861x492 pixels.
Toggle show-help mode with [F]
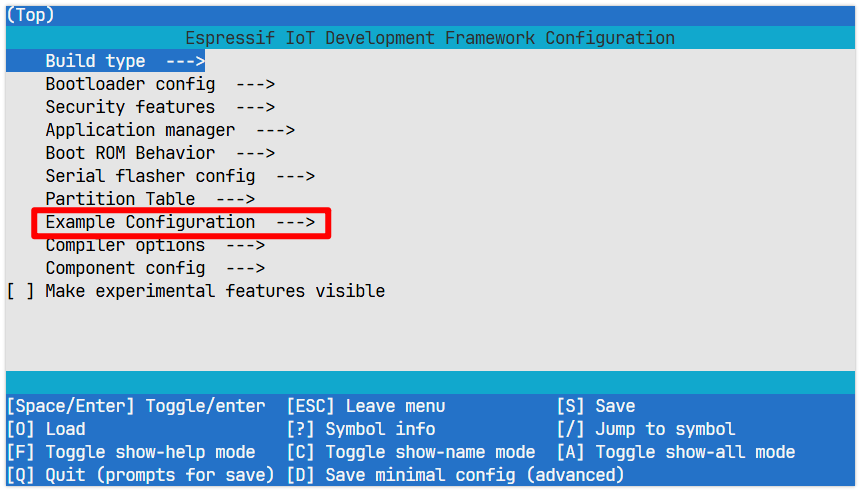pos(130,452)
